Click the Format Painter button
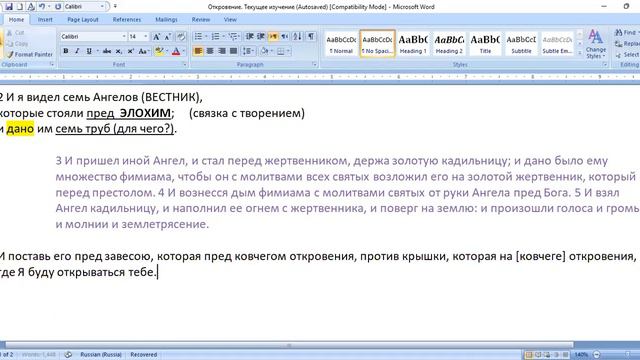640x360 pixels. (x=29, y=54)
